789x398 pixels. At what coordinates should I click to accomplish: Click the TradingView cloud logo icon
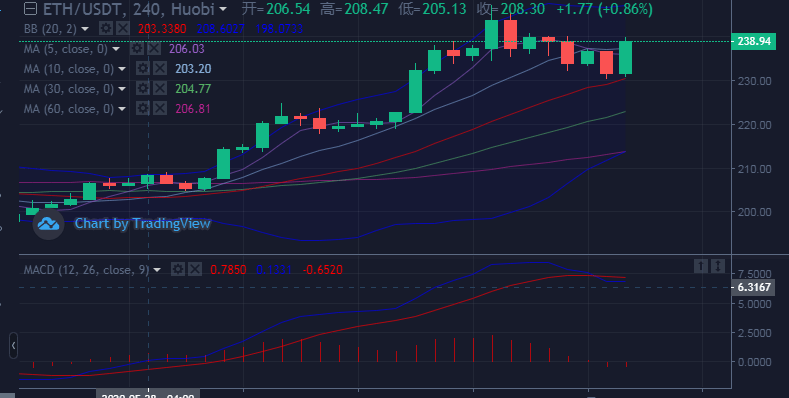point(49,224)
